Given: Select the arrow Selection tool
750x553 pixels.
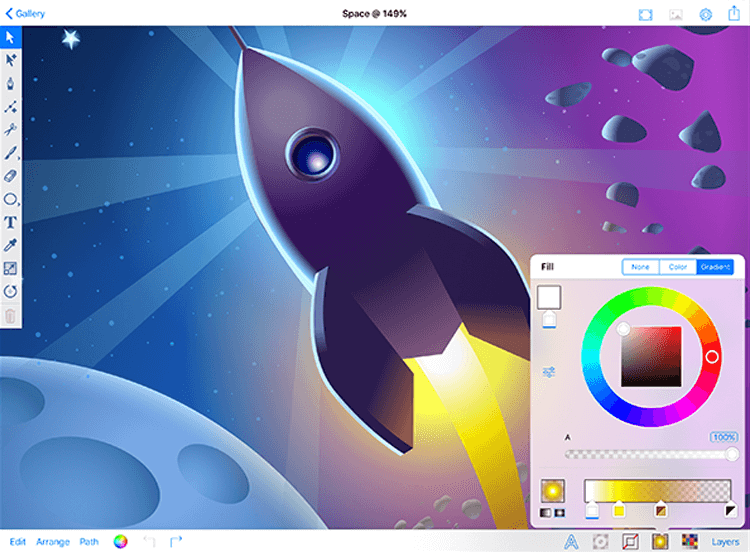Looking at the screenshot, I should pyautogui.click(x=11, y=37).
